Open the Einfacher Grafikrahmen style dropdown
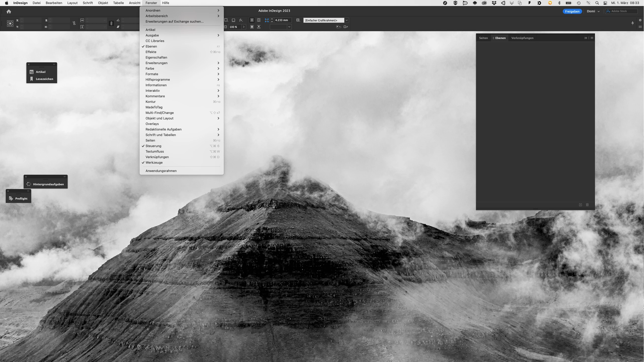 click(347, 20)
